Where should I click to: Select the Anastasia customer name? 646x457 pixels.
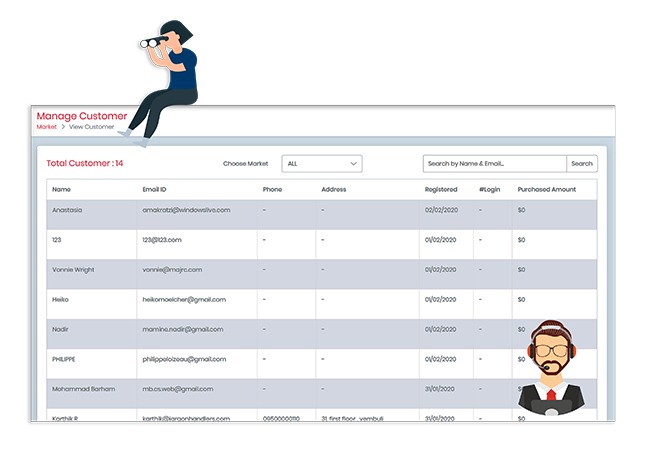pyautogui.click(x=67, y=210)
